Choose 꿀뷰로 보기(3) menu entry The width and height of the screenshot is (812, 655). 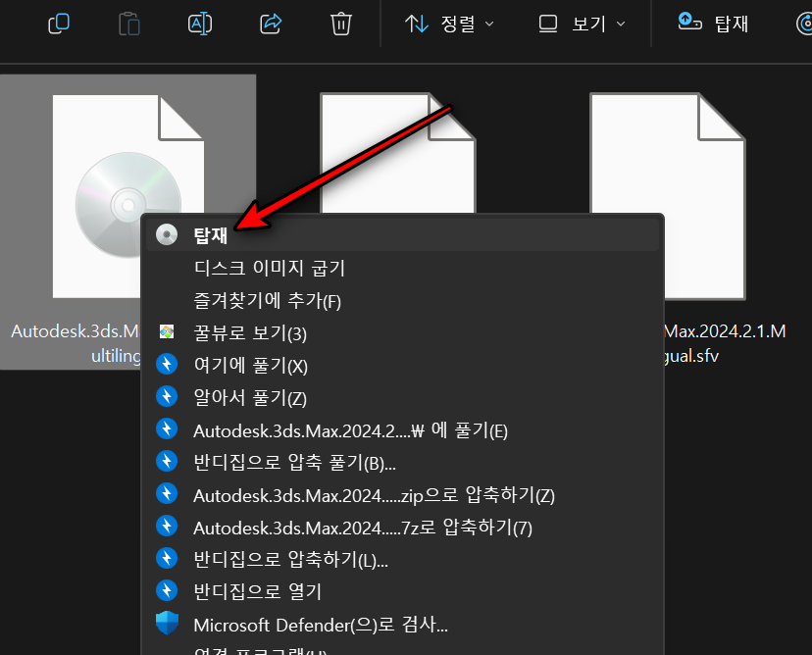coord(402,333)
